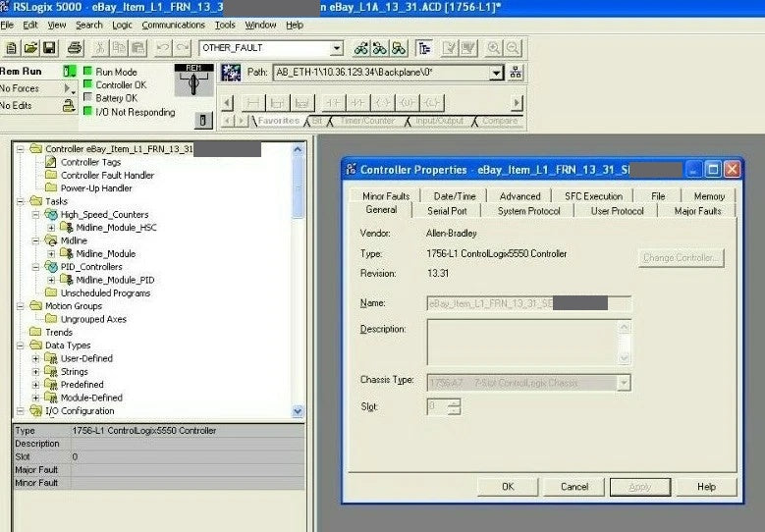Viewport: 765px width, 532px height.
Task: Click the Undo arrow icon
Action: [x=163, y=48]
